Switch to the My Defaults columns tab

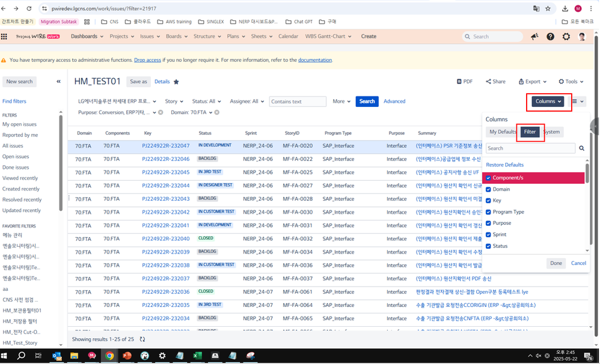tap(503, 132)
